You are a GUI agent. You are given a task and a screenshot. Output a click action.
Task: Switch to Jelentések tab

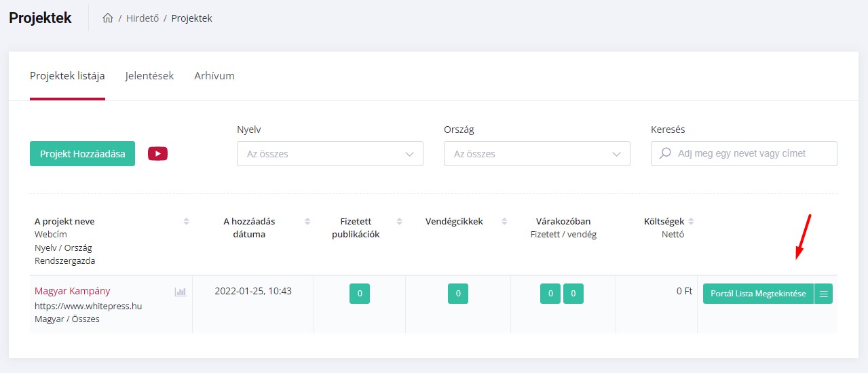(149, 76)
